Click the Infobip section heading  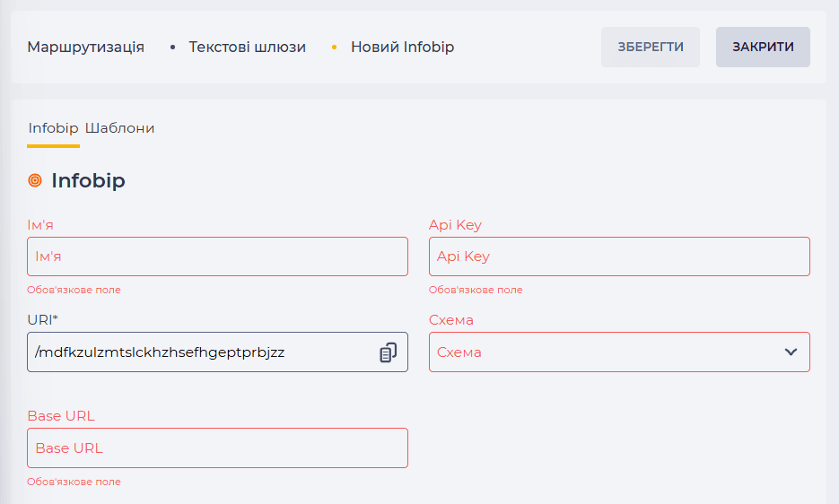(x=88, y=180)
